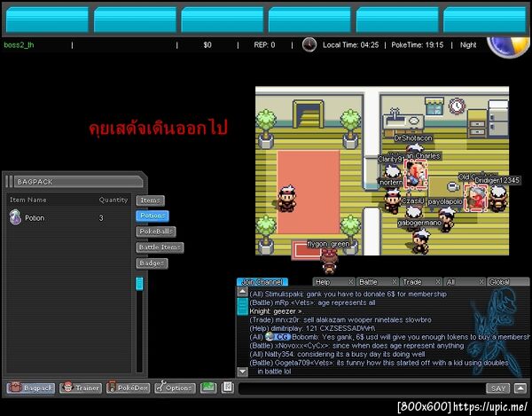Click the username boss2_th
532x416 pixels.
click(19, 44)
